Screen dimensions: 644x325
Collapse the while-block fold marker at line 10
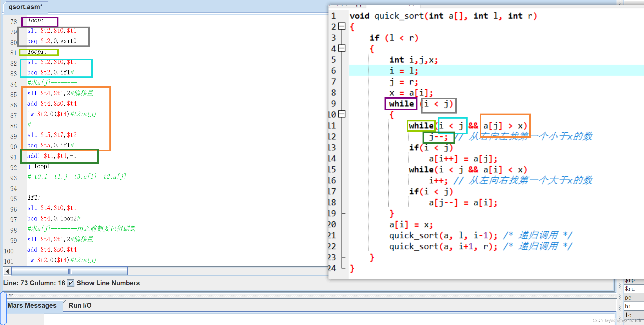(x=342, y=114)
